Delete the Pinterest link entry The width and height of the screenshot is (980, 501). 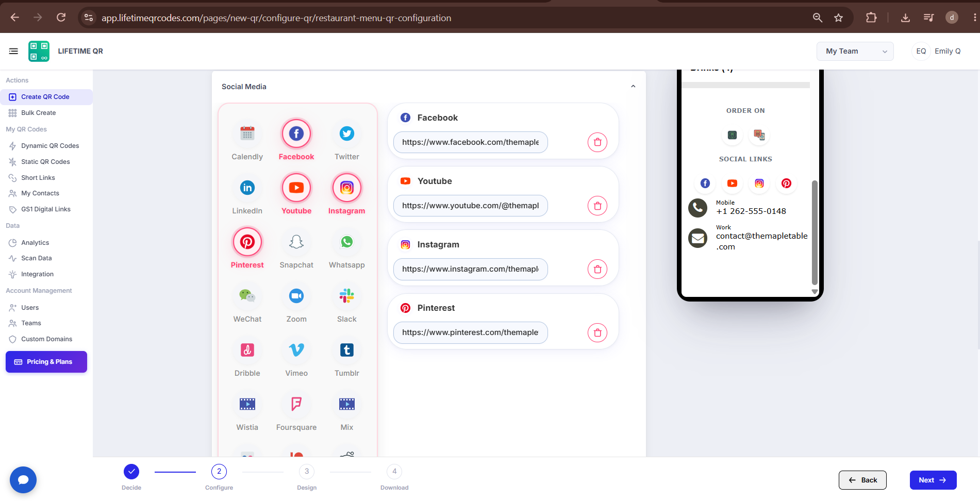pyautogui.click(x=597, y=332)
